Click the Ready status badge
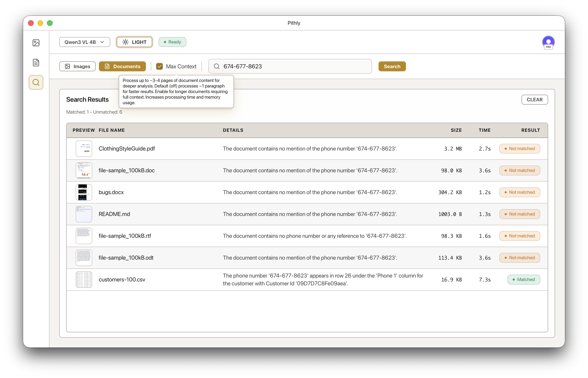Image resolution: width=588 pixels, height=378 pixels. 172,42
